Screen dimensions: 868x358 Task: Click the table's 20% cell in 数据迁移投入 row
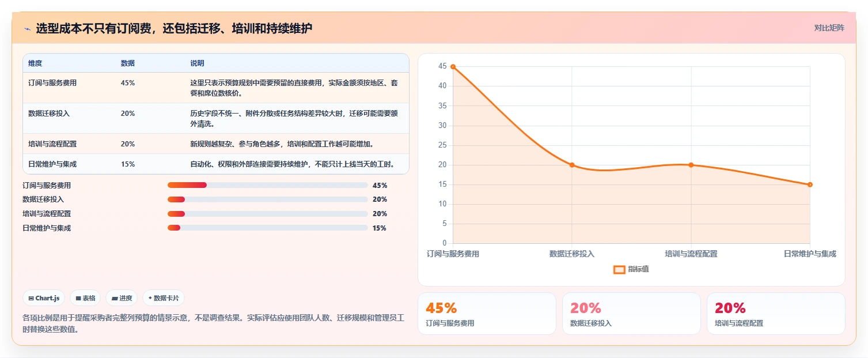(128, 113)
